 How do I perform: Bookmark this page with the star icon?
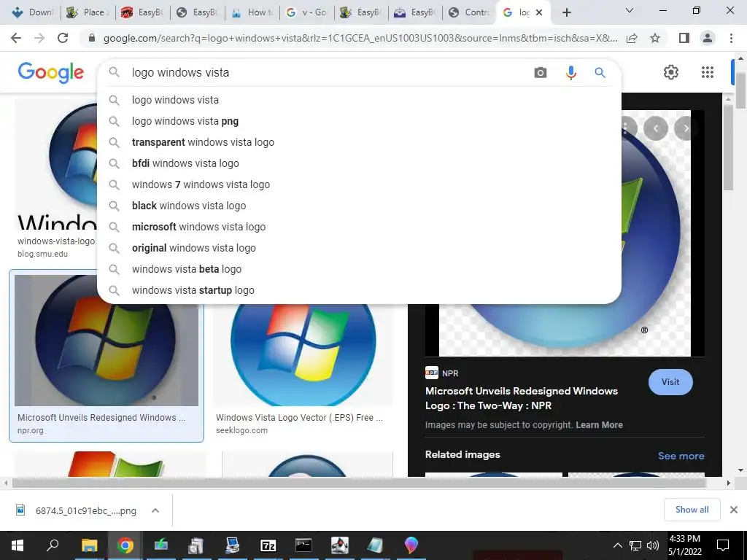(x=655, y=38)
